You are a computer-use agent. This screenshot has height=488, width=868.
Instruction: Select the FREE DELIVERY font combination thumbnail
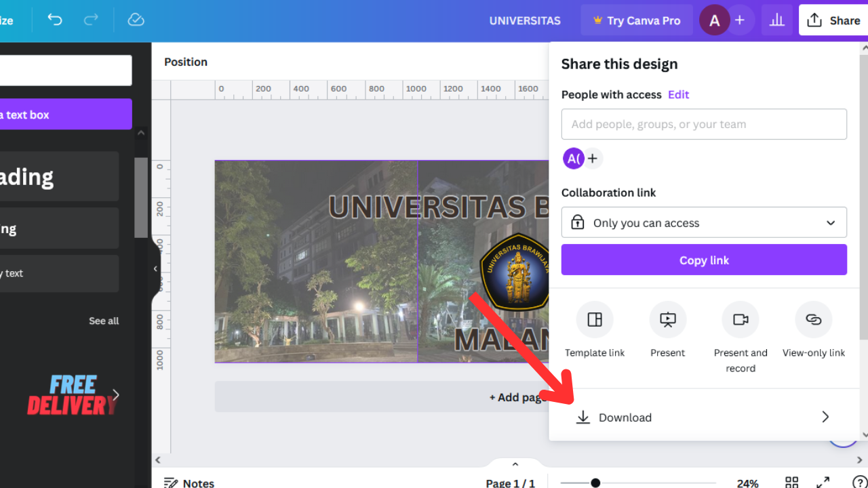[71, 395]
